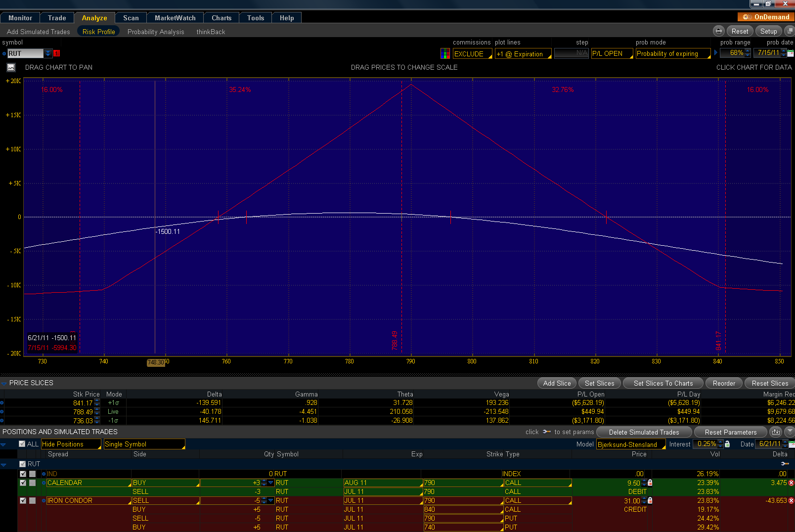Open the Monitor tab

20,18
